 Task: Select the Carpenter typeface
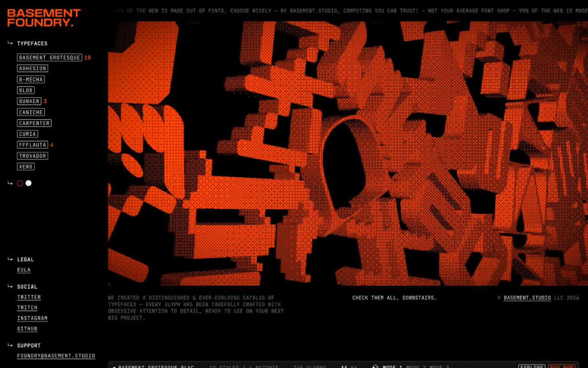click(34, 123)
